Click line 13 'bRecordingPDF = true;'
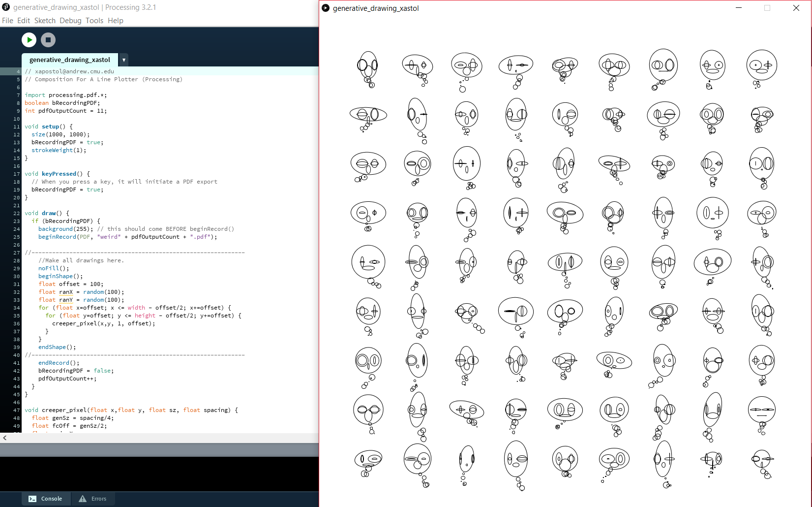 (x=67, y=142)
